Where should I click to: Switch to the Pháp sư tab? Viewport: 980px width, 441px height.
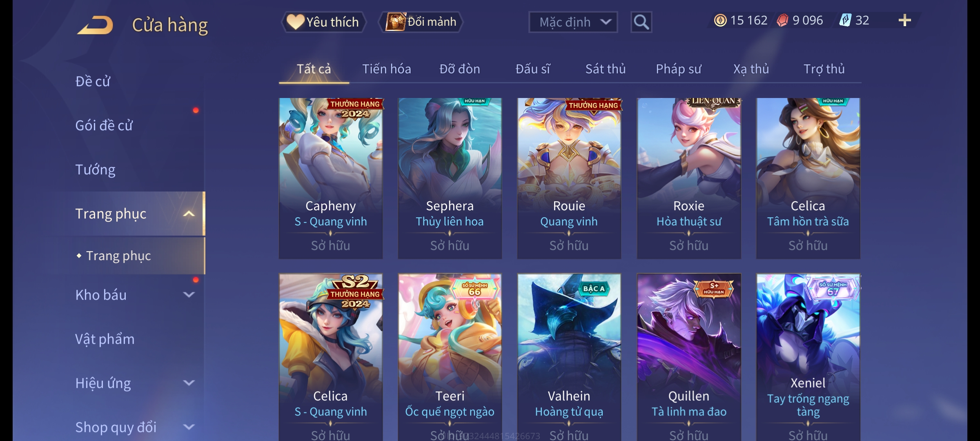(678, 69)
